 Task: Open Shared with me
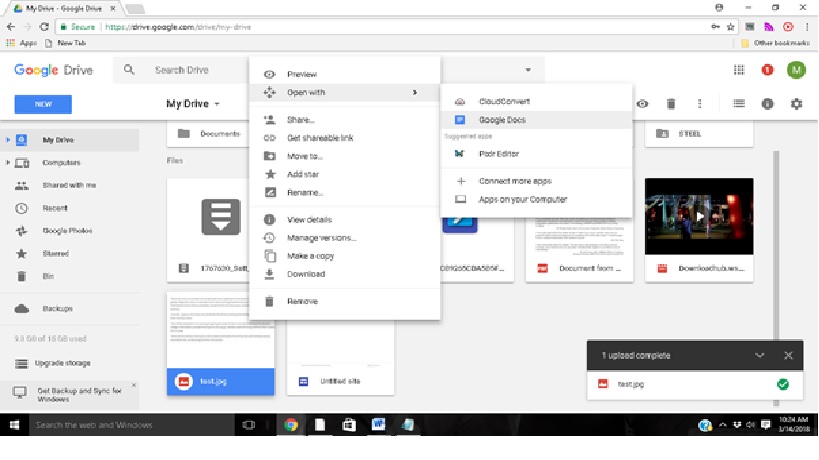tap(69, 185)
